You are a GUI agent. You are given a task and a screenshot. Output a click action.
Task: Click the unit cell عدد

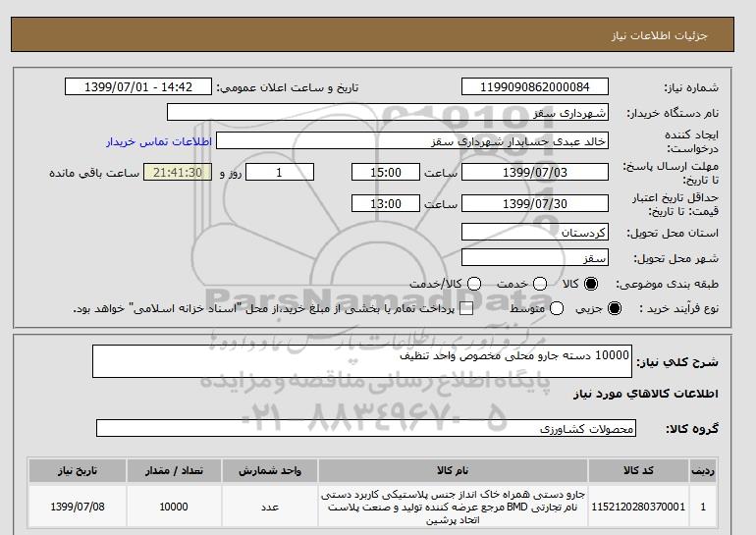270,508
